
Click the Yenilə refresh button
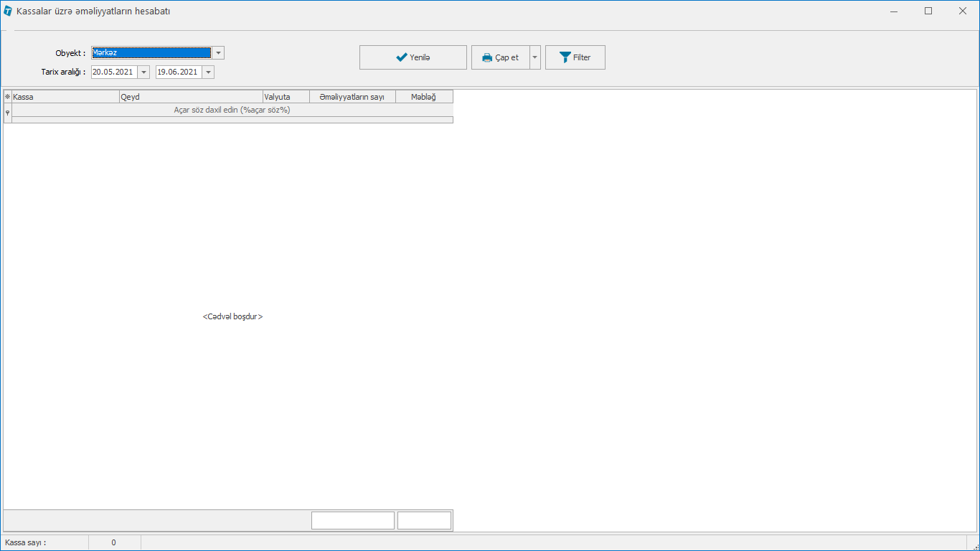(x=413, y=57)
